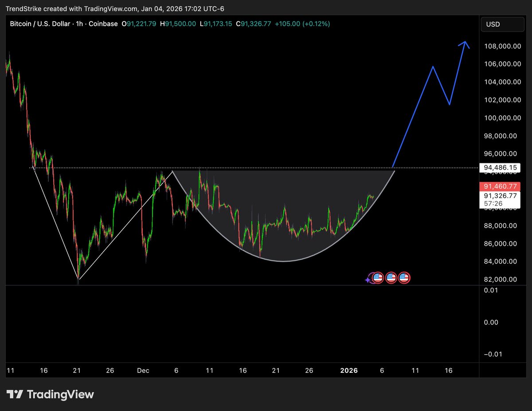532x411 pixels.
Task: Open the USD currency selector
Action: 502,24
